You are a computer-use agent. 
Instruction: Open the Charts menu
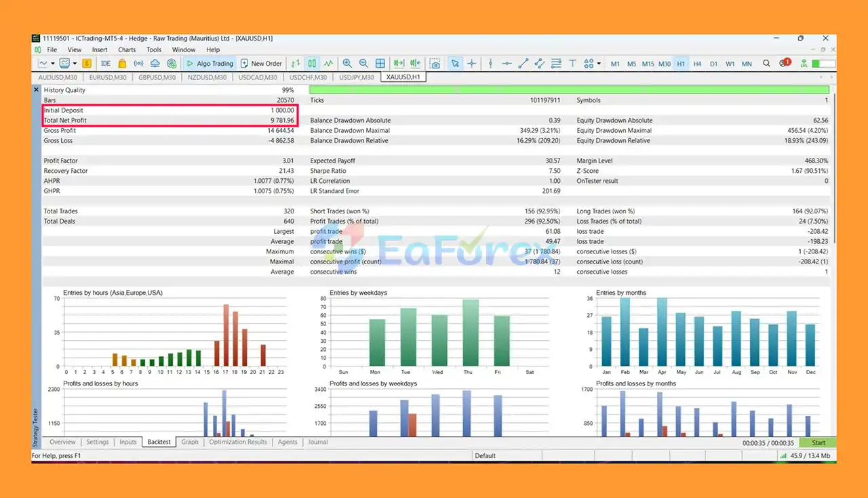(x=127, y=49)
